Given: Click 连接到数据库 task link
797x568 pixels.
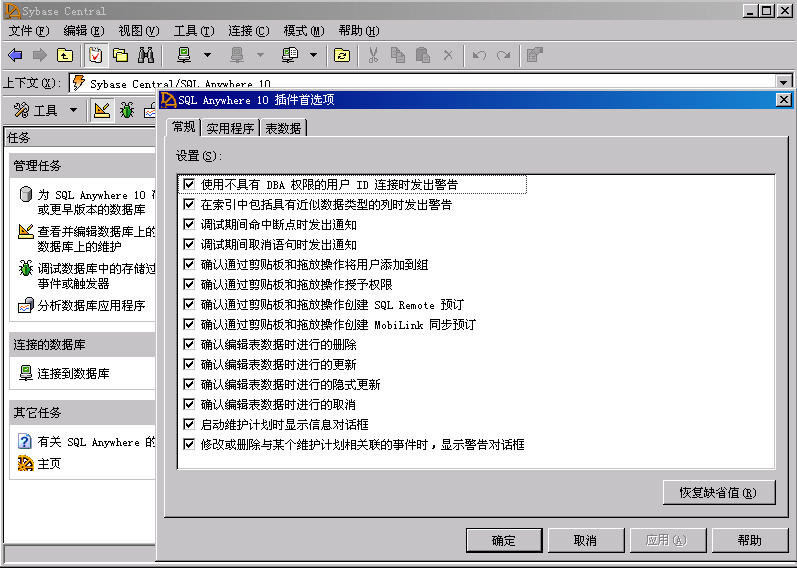Looking at the screenshot, I should [x=73, y=373].
